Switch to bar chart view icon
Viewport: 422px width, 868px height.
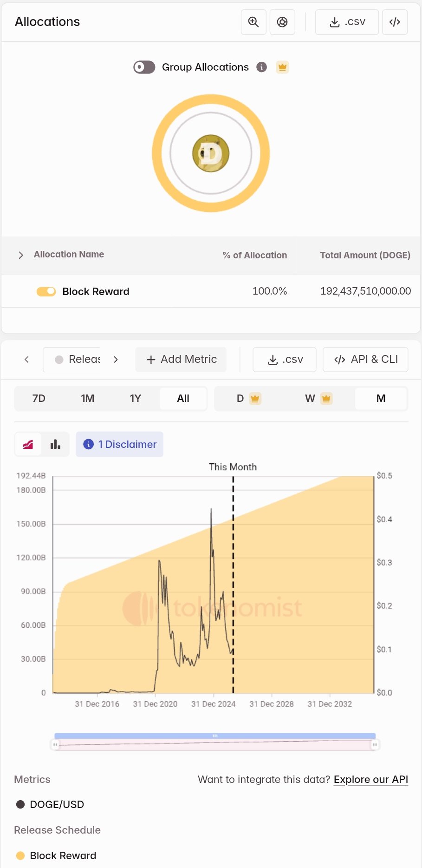click(55, 444)
